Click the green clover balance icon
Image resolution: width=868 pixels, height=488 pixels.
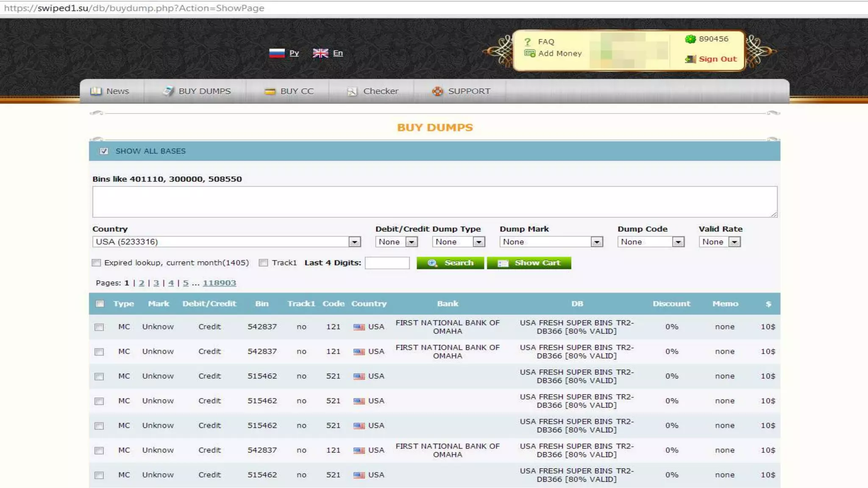[690, 39]
